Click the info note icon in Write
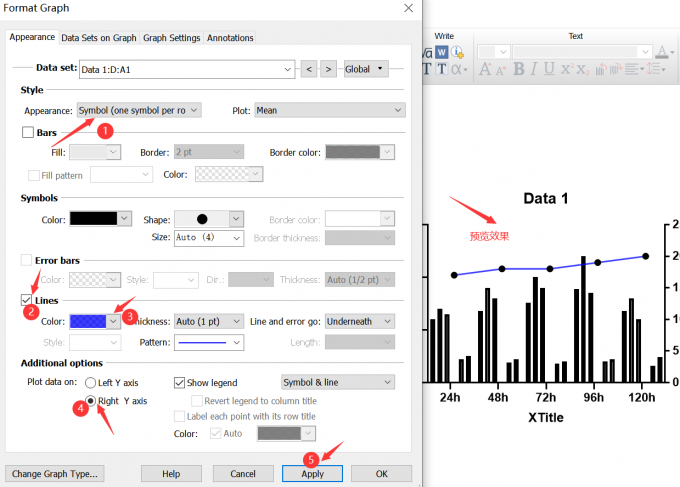This screenshot has height=487, width=680. (x=457, y=51)
